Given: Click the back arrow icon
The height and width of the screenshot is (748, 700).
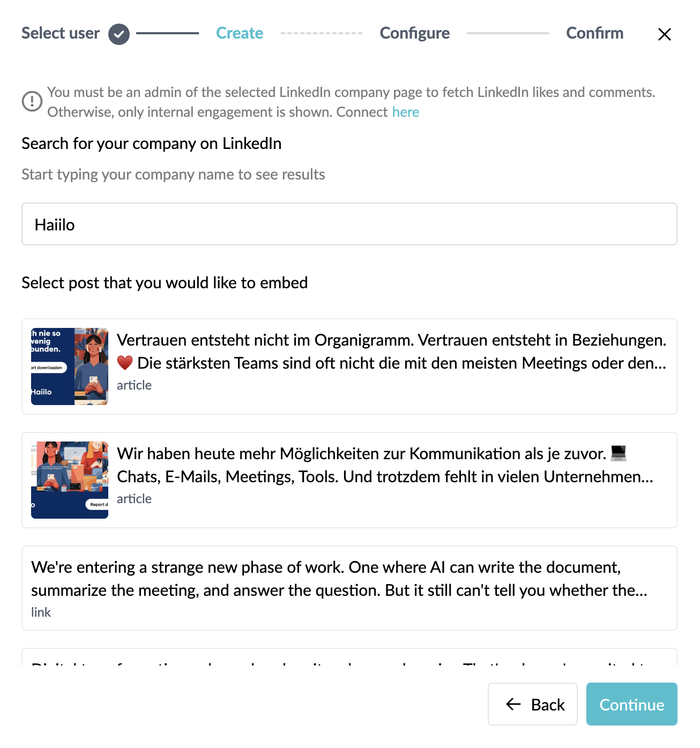Looking at the screenshot, I should 513,704.
